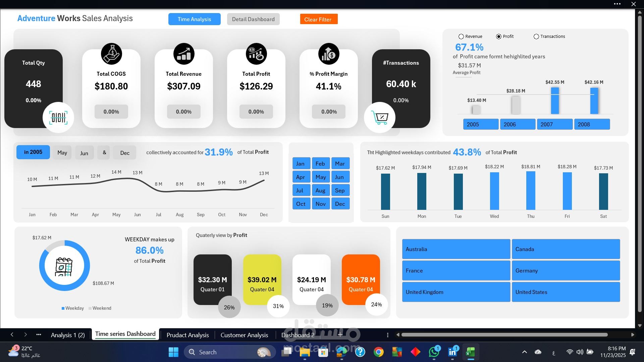Open the three-dot window options menu
The height and width of the screenshot is (362, 644).
[617, 4]
